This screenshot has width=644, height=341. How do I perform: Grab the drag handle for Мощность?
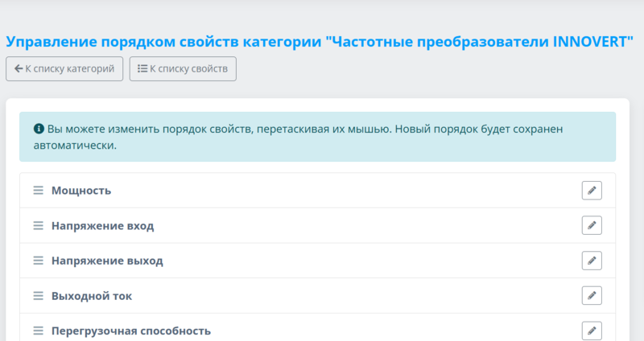point(38,191)
